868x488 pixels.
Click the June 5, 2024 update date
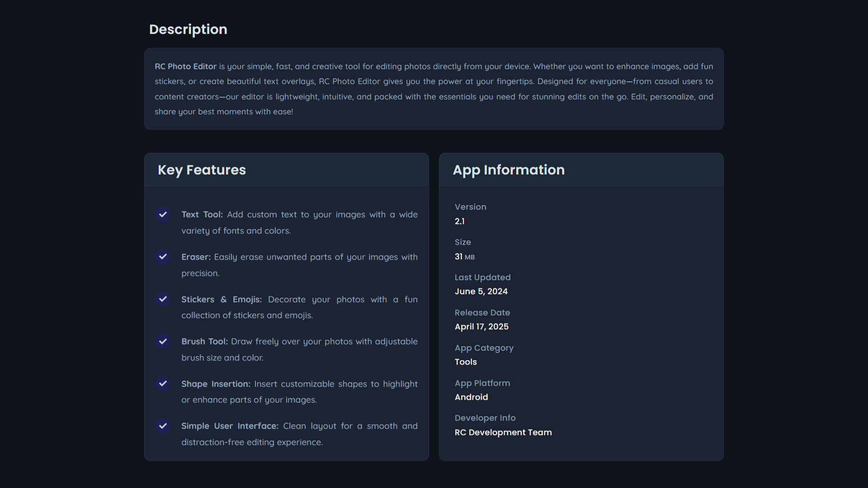pyautogui.click(x=481, y=291)
